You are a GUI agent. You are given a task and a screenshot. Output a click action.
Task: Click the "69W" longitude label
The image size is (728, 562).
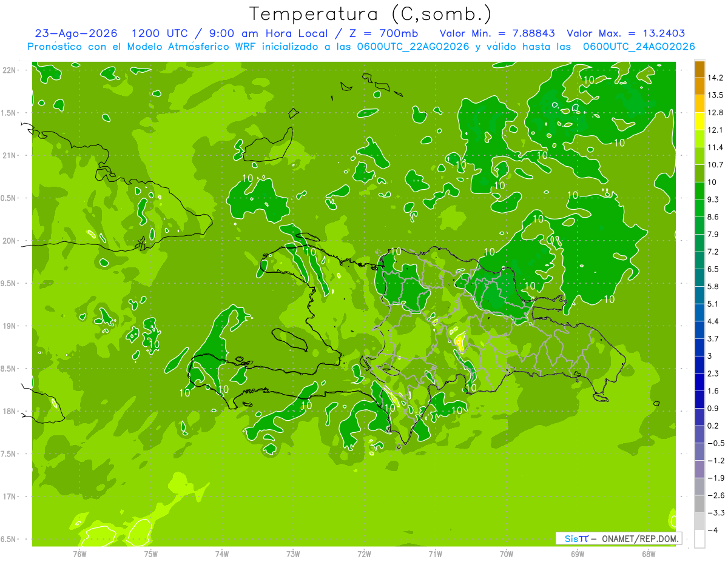click(x=577, y=554)
